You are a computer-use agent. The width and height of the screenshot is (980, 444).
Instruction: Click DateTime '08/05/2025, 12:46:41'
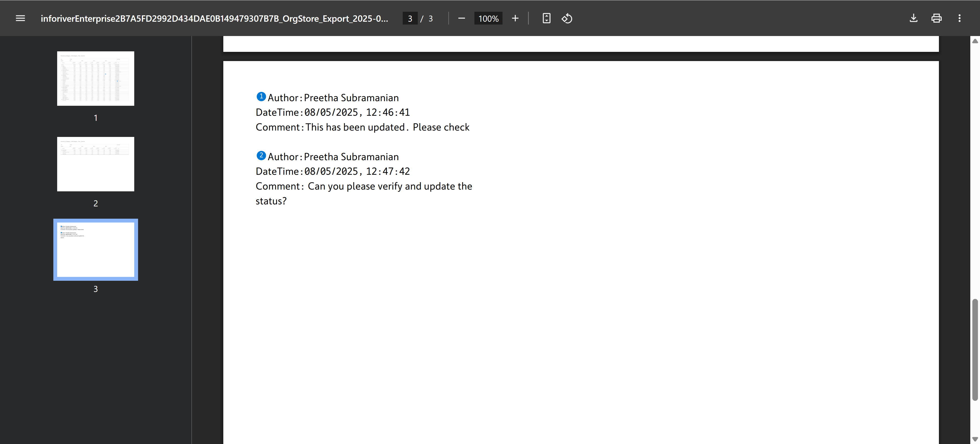(357, 112)
